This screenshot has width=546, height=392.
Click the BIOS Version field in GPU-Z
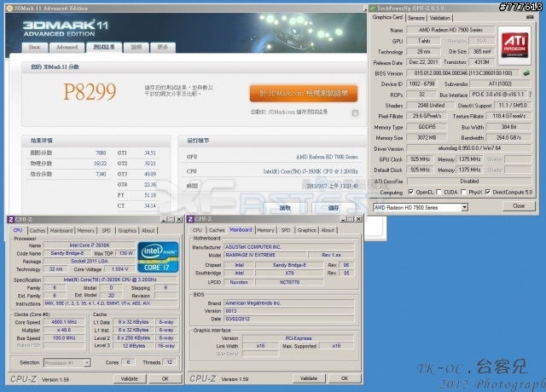tap(463, 73)
